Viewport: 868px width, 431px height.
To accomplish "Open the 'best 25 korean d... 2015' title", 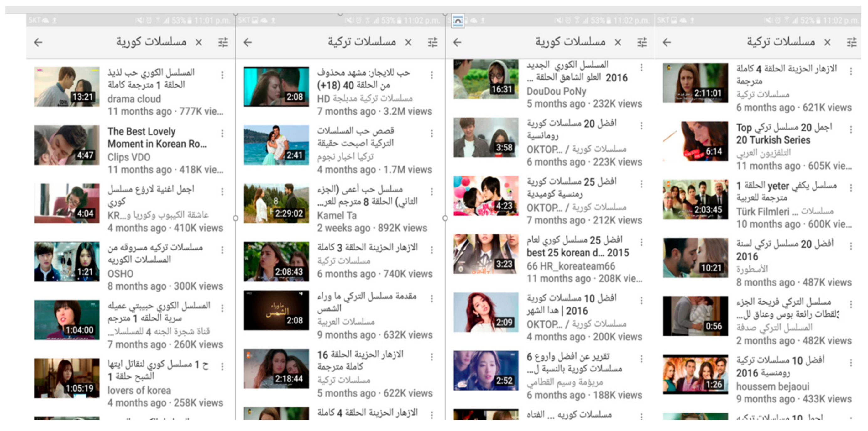I will [578, 246].
